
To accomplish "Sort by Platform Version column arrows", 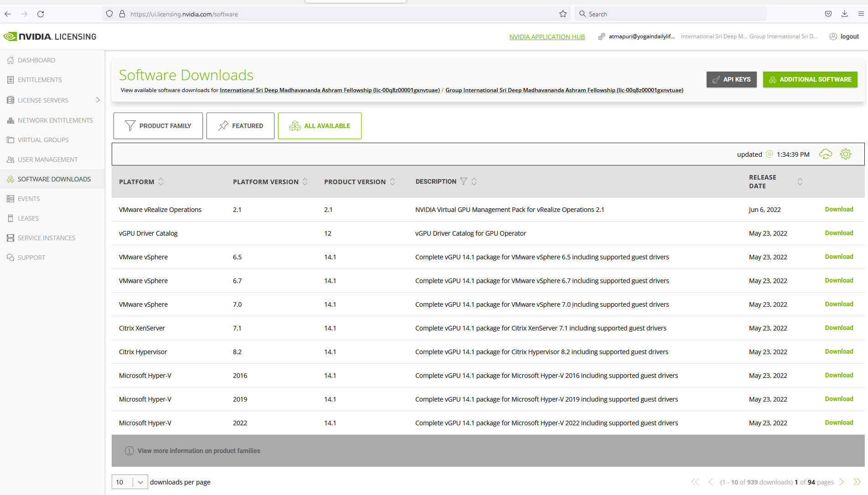I will point(305,181).
